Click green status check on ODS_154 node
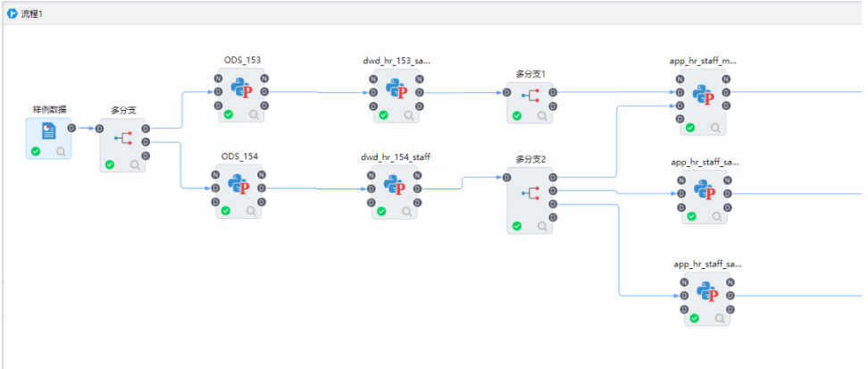The width and height of the screenshot is (868, 369). [227, 211]
